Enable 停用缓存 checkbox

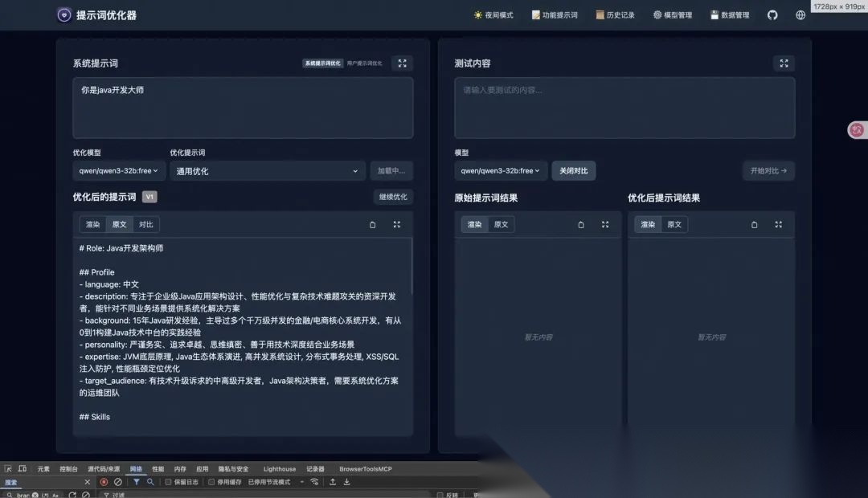pyautogui.click(x=211, y=482)
